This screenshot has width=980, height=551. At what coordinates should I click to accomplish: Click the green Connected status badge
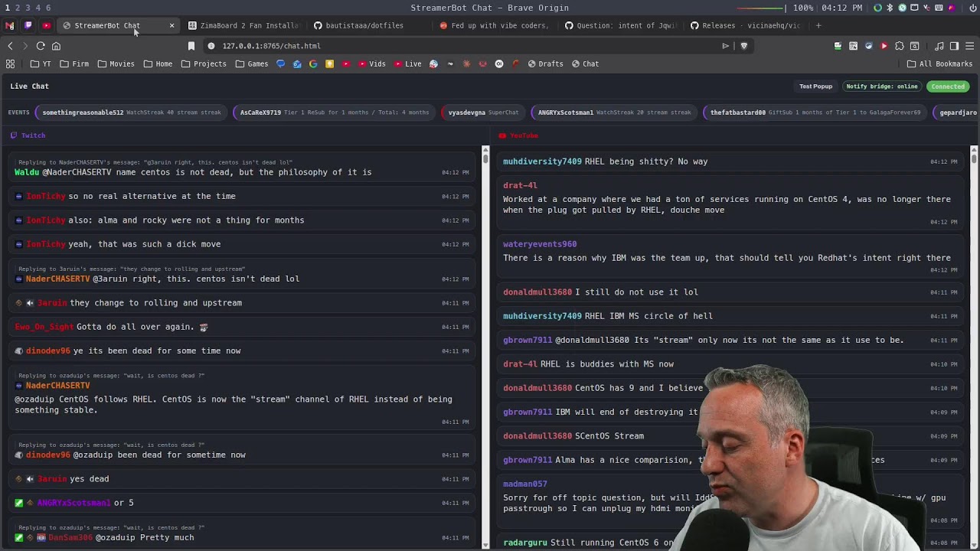pyautogui.click(x=948, y=86)
